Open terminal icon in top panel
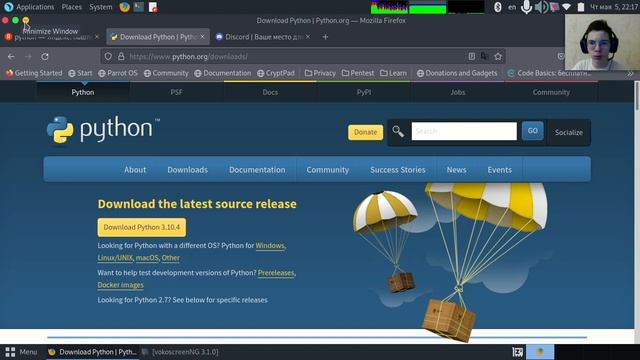The image size is (640, 360). 139,7
